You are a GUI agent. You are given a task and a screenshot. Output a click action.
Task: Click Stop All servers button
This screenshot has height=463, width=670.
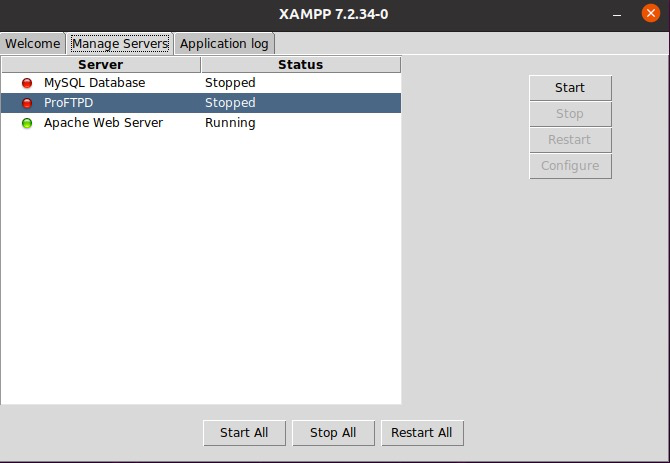(x=333, y=433)
